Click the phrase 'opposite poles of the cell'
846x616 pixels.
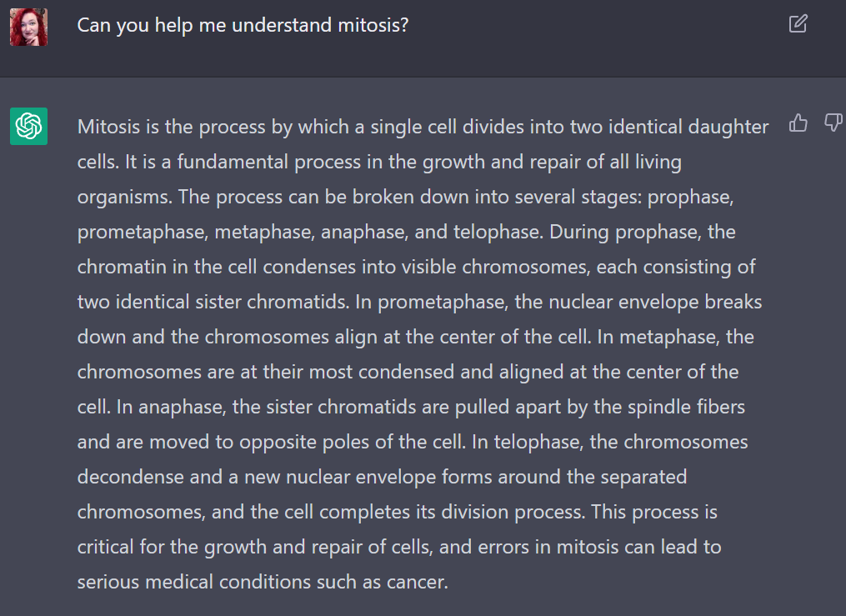click(352, 443)
